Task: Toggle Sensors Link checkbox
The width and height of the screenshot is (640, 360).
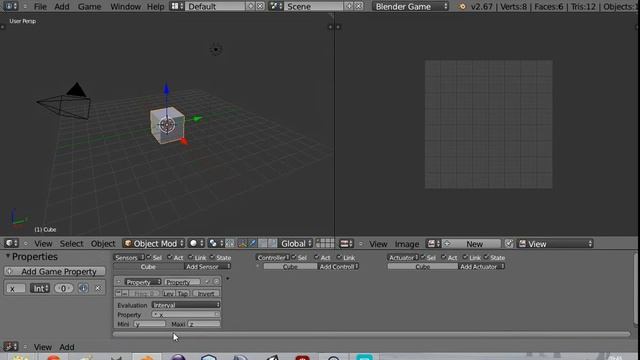Action: tap(191, 257)
